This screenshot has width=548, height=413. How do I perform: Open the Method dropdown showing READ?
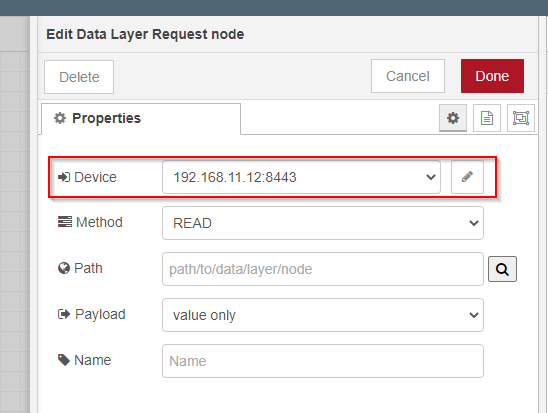[x=323, y=223]
